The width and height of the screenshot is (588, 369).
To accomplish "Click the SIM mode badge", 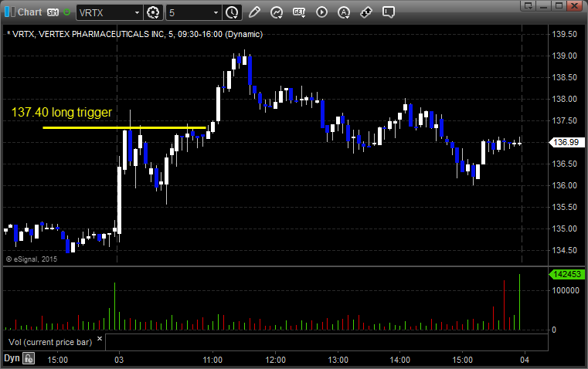I will (x=53, y=12).
